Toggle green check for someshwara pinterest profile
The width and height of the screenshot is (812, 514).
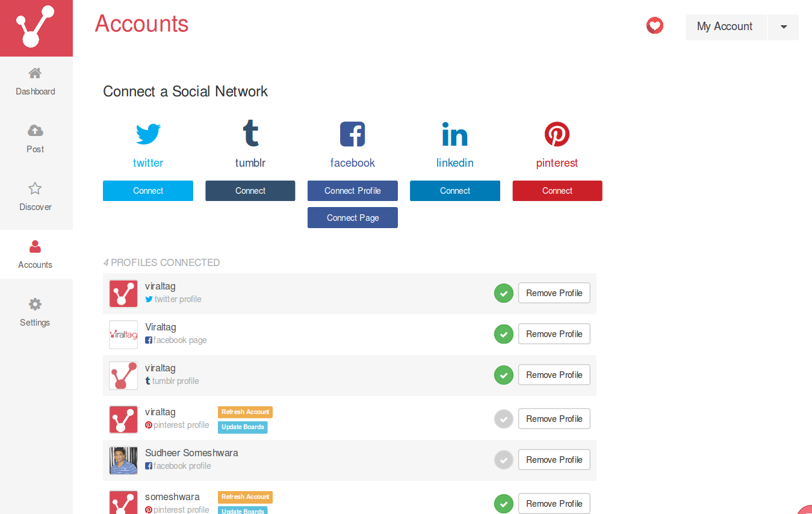[504, 504]
